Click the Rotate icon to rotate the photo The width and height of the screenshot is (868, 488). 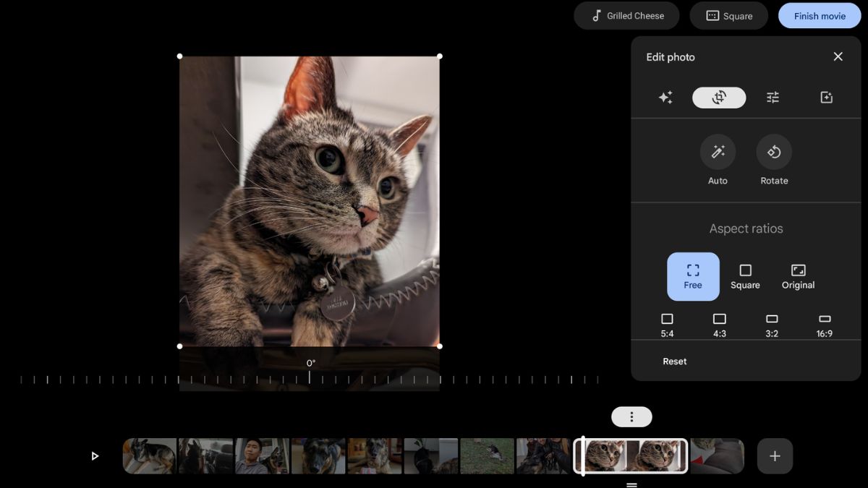pyautogui.click(x=773, y=152)
